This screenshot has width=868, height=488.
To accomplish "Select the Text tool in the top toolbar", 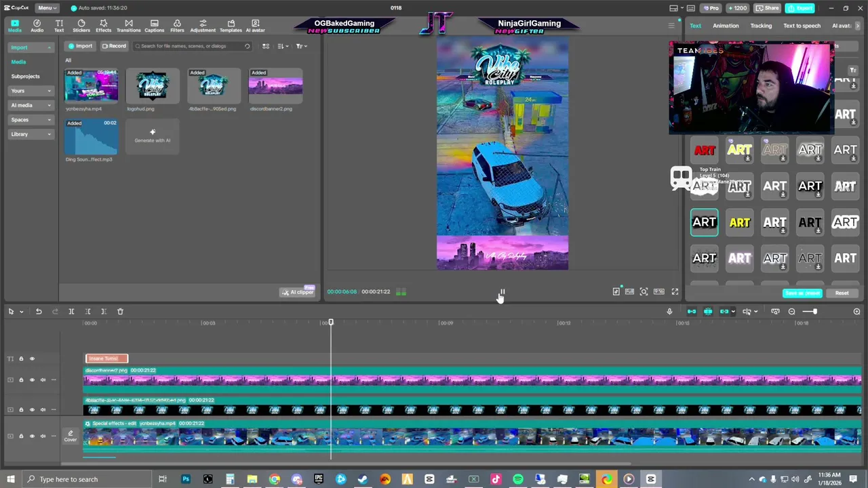I will point(59,26).
